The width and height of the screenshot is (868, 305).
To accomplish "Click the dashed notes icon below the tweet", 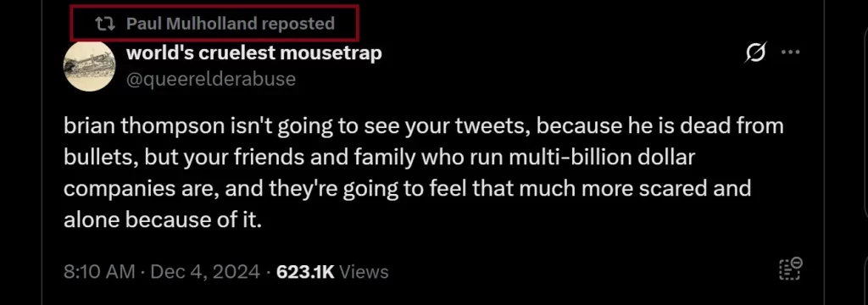I will [791, 269].
